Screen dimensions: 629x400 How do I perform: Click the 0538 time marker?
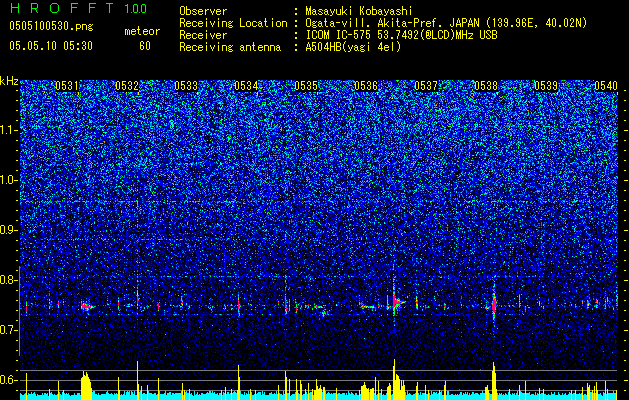click(x=486, y=86)
